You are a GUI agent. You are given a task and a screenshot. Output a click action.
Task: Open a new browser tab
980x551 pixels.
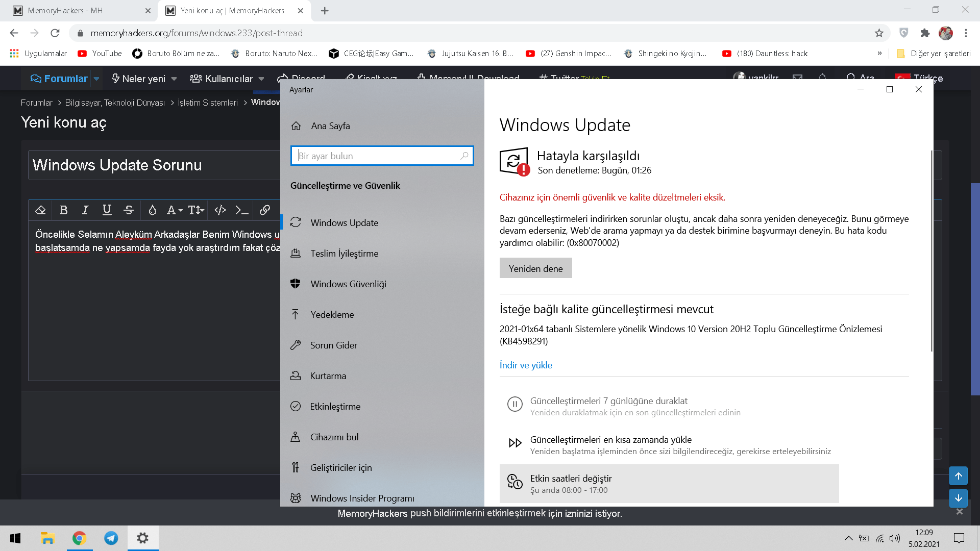[x=325, y=11]
